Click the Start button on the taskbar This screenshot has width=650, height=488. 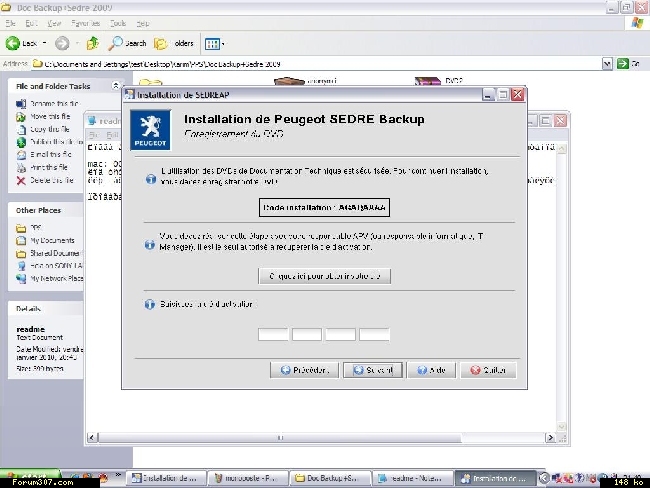[30, 475]
